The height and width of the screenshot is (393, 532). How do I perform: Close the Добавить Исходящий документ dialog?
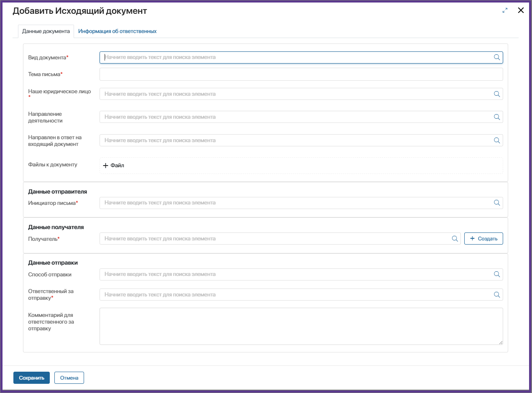point(521,11)
